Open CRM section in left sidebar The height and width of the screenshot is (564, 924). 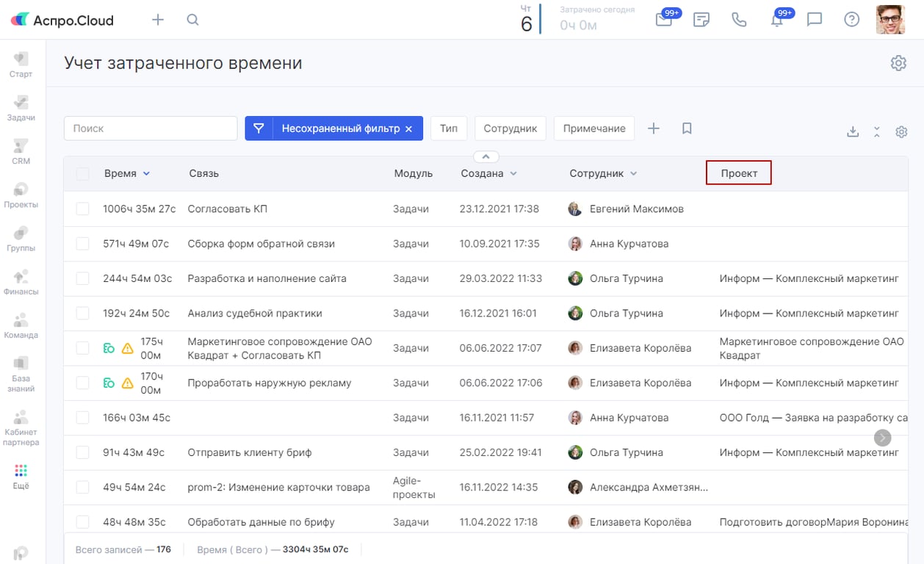[21, 151]
